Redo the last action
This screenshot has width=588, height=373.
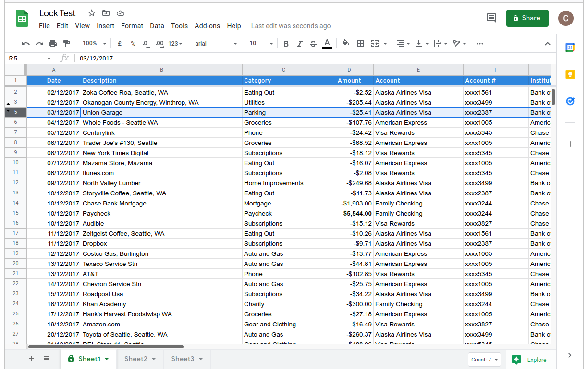[39, 44]
